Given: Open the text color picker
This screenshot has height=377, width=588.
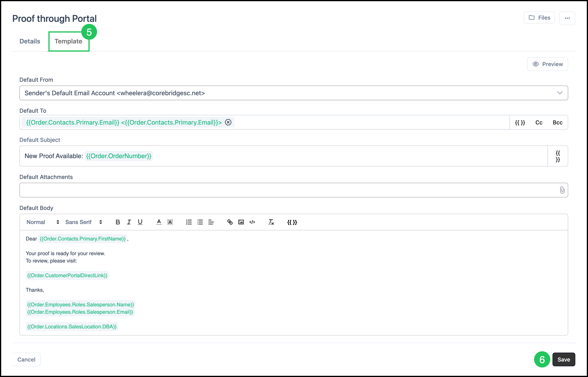Looking at the screenshot, I should [x=159, y=222].
